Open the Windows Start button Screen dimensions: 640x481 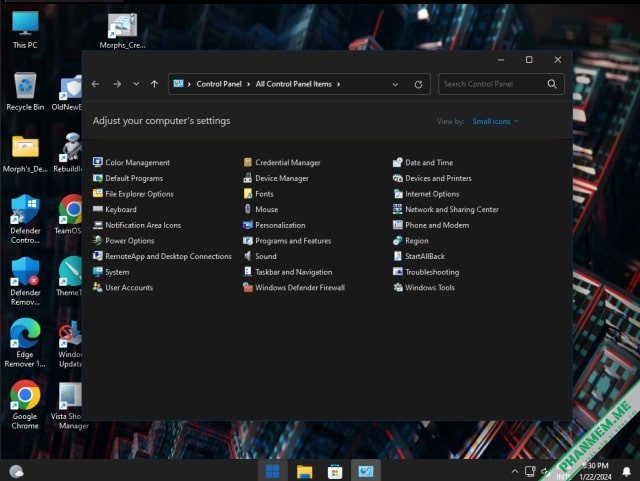point(272,472)
